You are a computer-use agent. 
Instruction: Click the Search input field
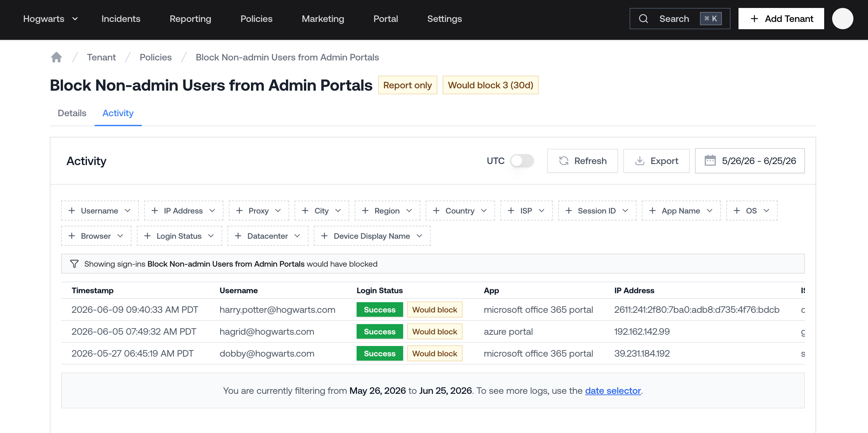point(680,19)
